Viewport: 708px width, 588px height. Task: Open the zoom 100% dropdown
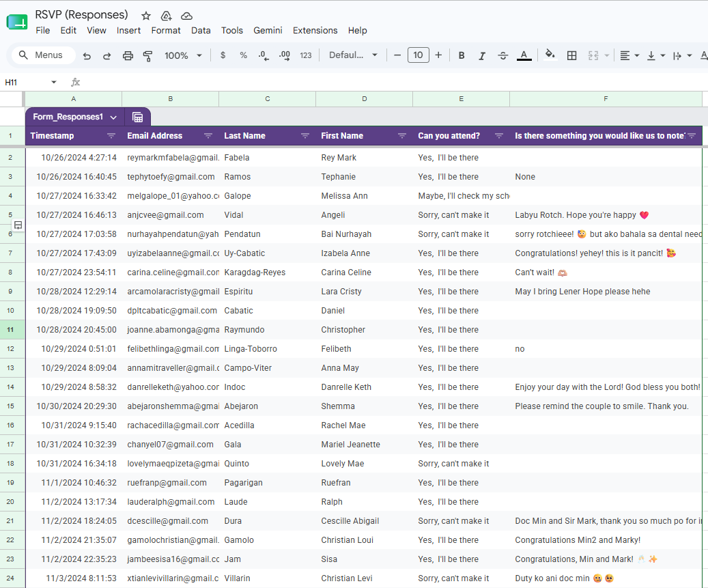tap(183, 55)
